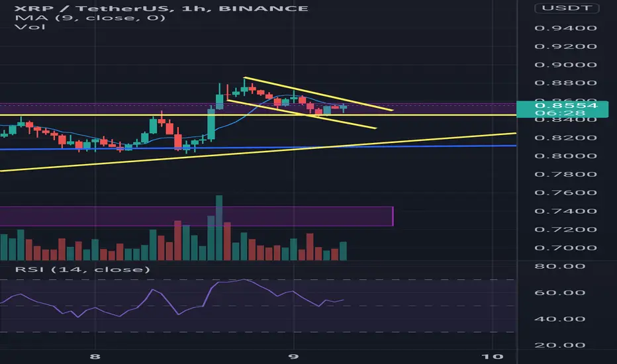Image resolution: width=617 pixels, height=364 pixels.
Task: Select the lower yellow descending channel line
Action: click(x=301, y=114)
